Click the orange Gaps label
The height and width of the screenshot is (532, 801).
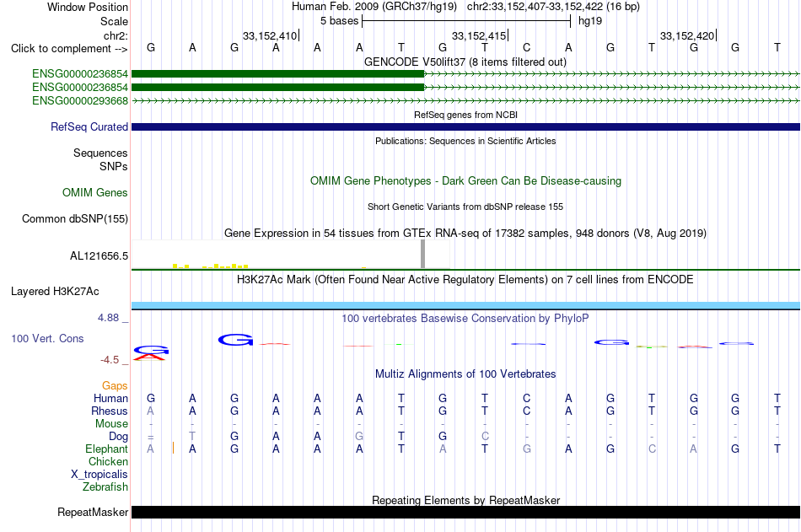[x=115, y=386]
